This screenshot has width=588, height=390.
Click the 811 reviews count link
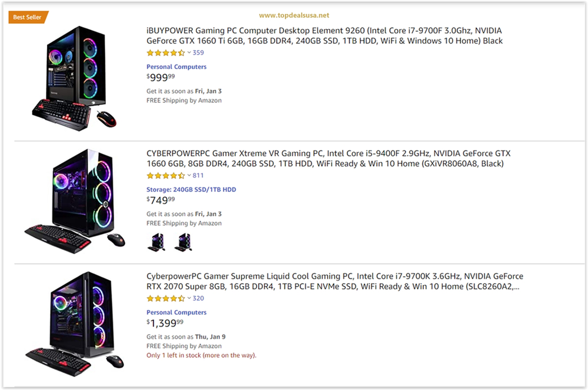(198, 176)
